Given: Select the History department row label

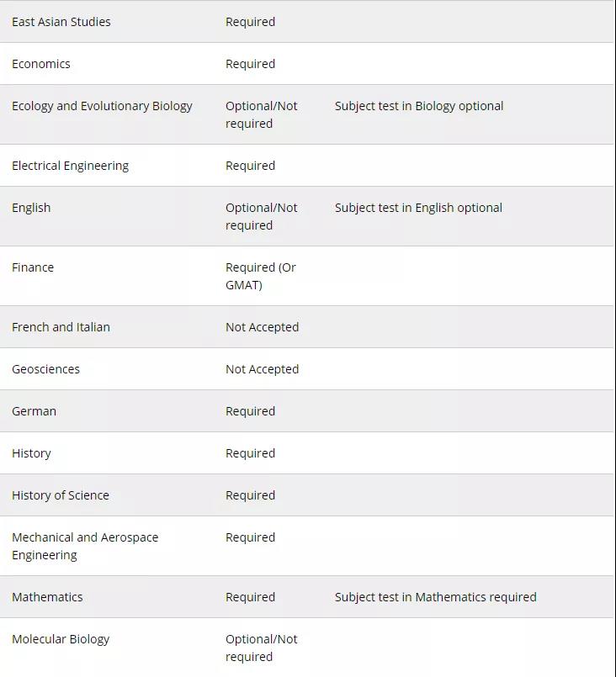Looking at the screenshot, I should click(x=31, y=453).
